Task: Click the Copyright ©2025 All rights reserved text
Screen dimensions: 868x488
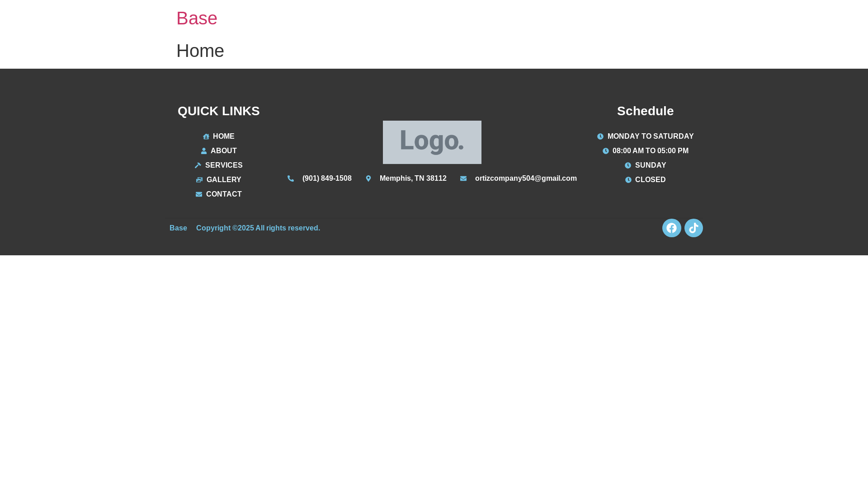Action: (x=258, y=228)
